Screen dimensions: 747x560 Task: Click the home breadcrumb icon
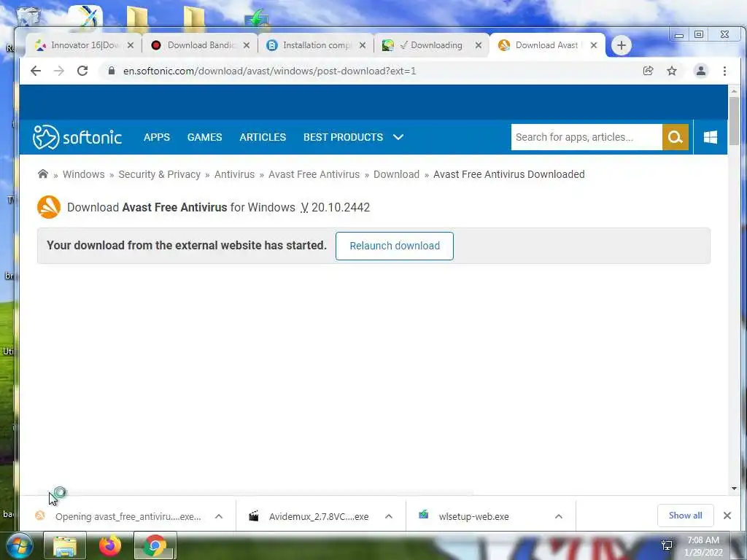[43, 174]
